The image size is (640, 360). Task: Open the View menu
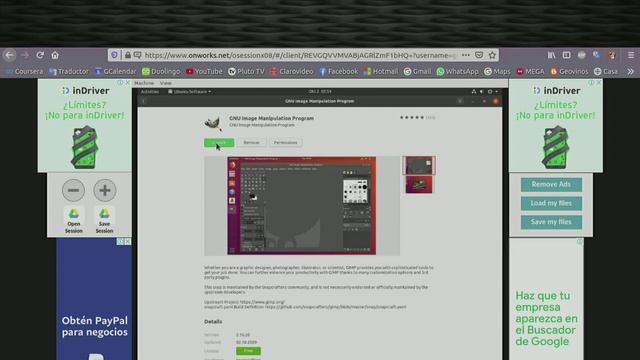click(x=165, y=83)
